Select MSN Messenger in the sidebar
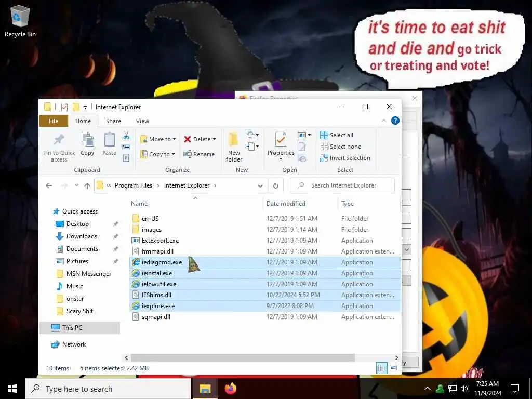This screenshot has height=399, width=532. point(89,274)
